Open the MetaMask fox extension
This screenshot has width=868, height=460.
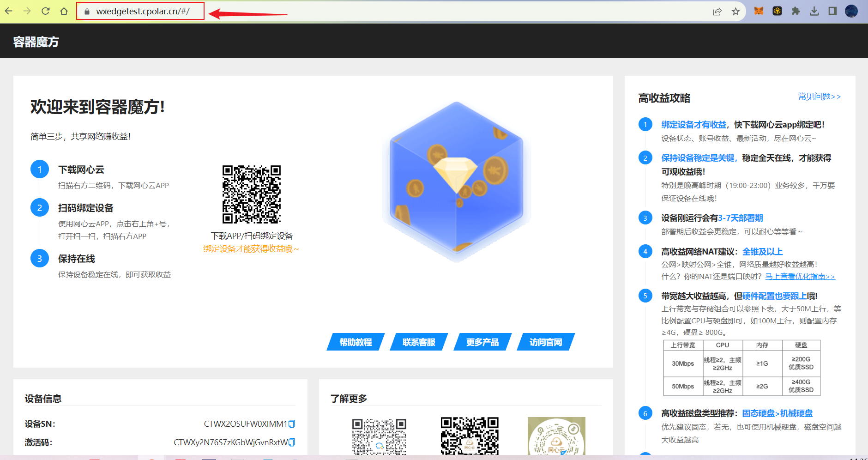point(759,11)
